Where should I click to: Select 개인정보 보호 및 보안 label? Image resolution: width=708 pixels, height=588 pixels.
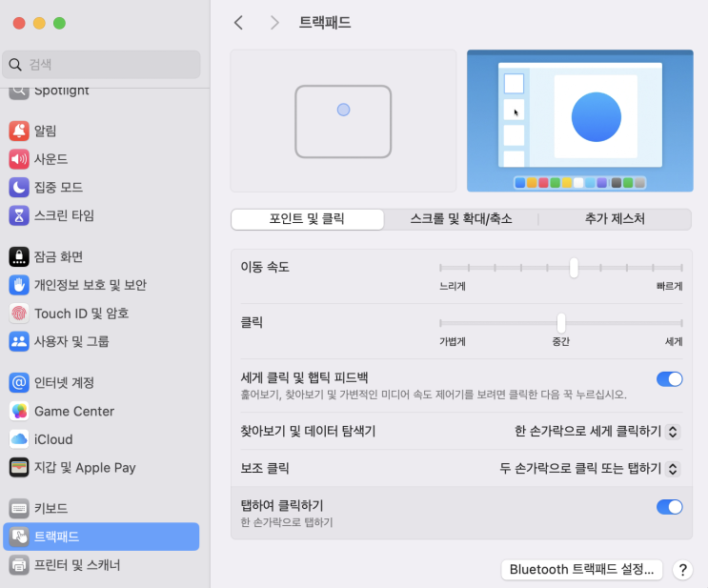coord(91,285)
